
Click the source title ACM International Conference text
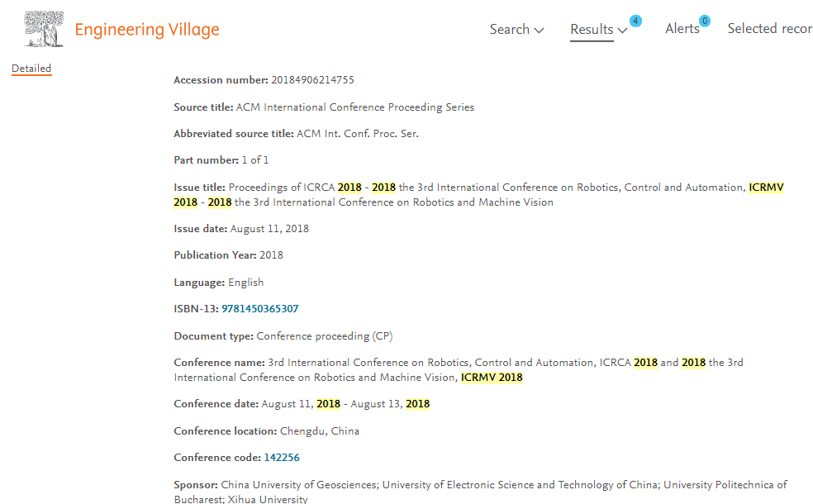click(x=355, y=107)
